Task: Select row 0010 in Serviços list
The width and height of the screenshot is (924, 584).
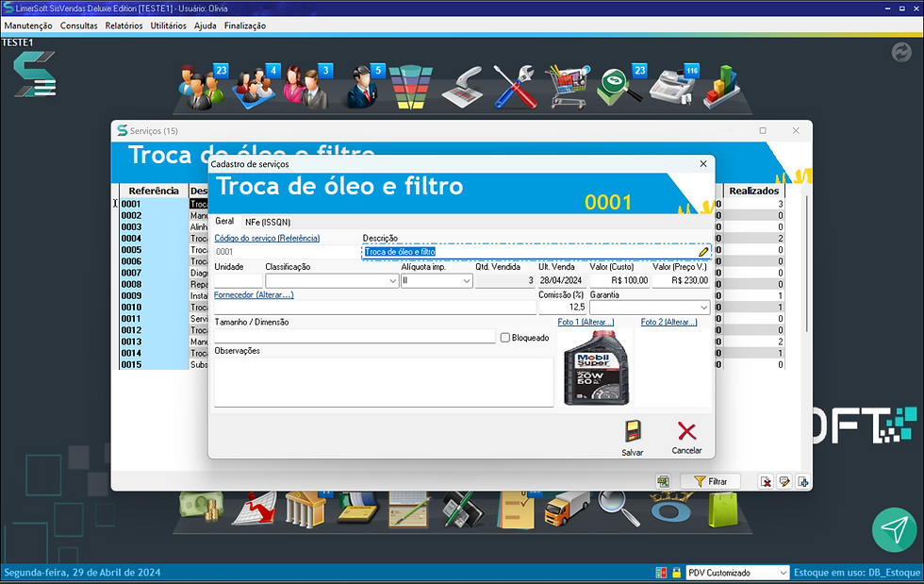Action: point(154,308)
